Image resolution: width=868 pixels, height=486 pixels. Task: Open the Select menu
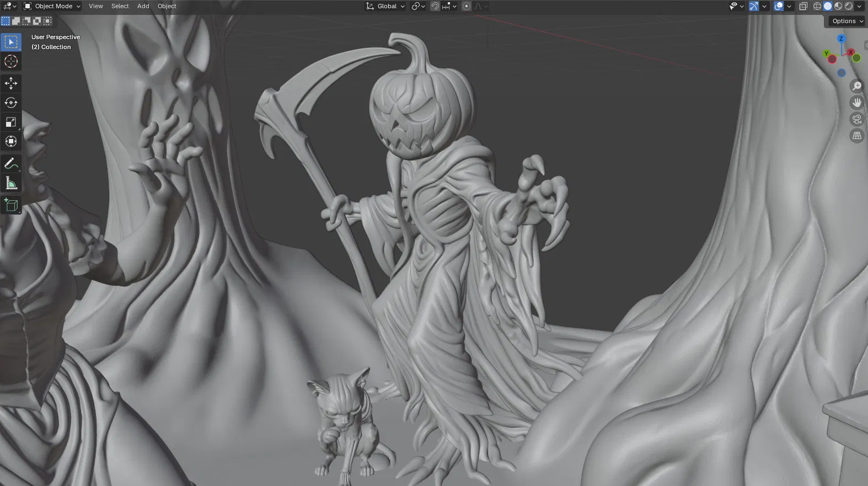pyautogui.click(x=120, y=6)
